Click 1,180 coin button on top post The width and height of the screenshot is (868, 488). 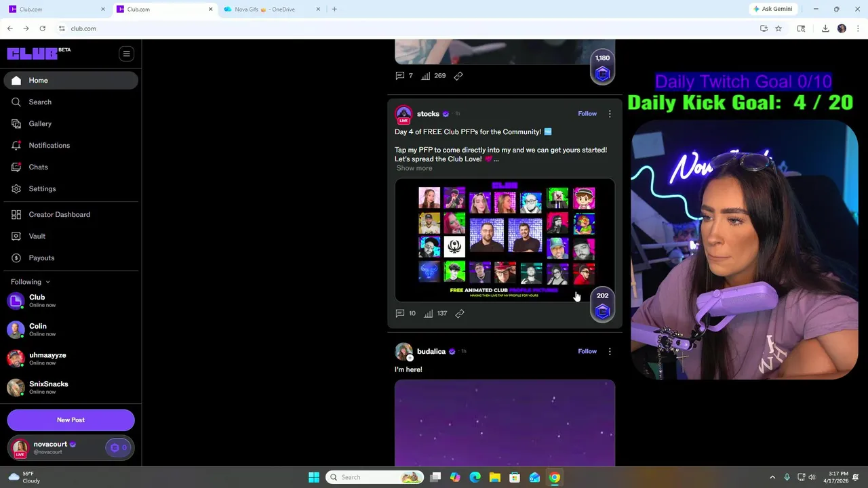[x=602, y=68]
